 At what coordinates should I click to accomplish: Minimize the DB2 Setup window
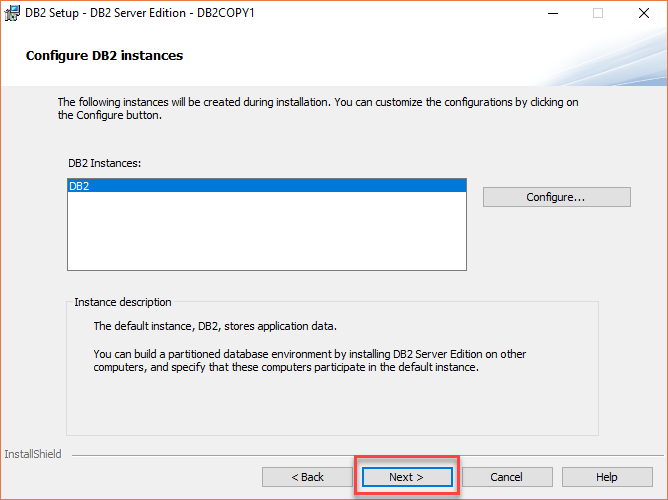553,13
